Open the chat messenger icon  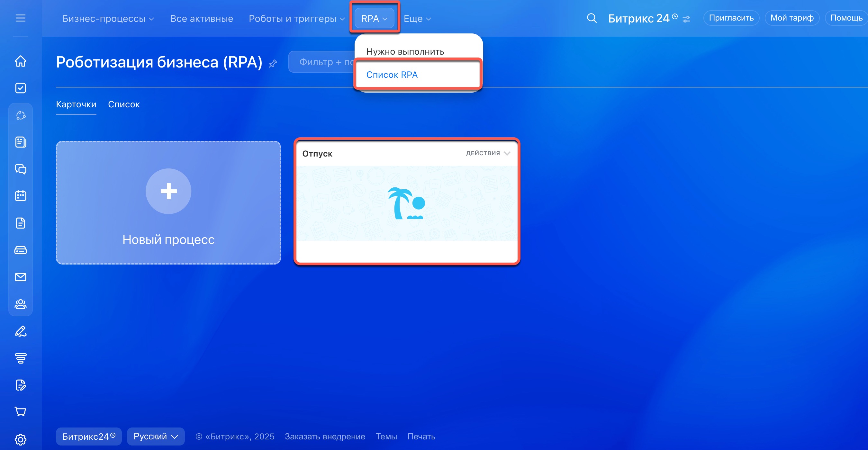pos(21,169)
